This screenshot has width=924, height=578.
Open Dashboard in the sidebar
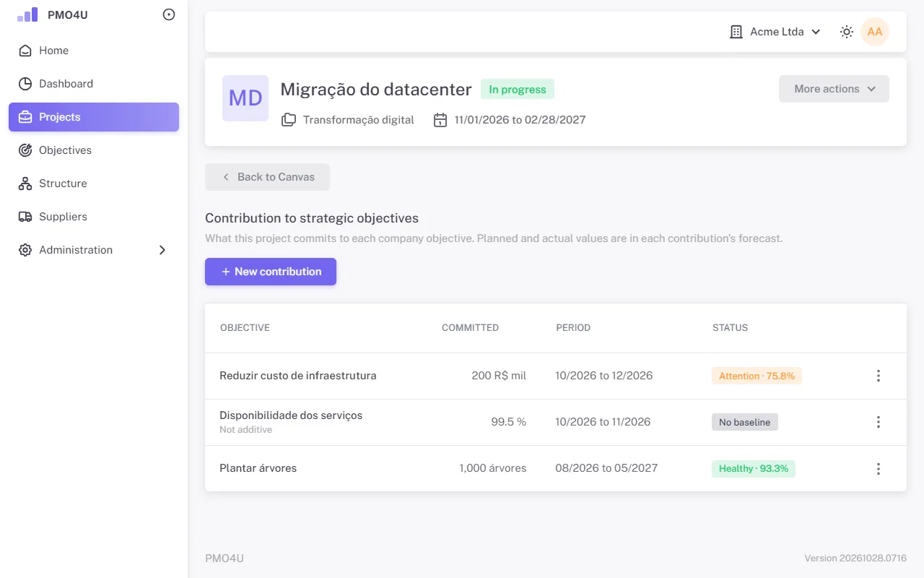tap(94, 84)
